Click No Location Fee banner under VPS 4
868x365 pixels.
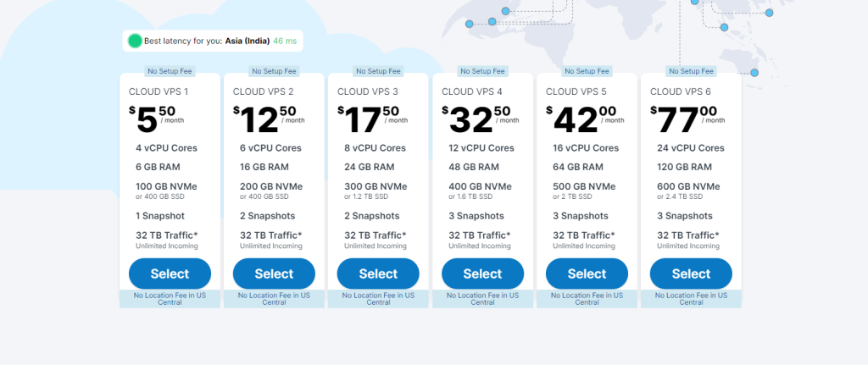point(482,299)
